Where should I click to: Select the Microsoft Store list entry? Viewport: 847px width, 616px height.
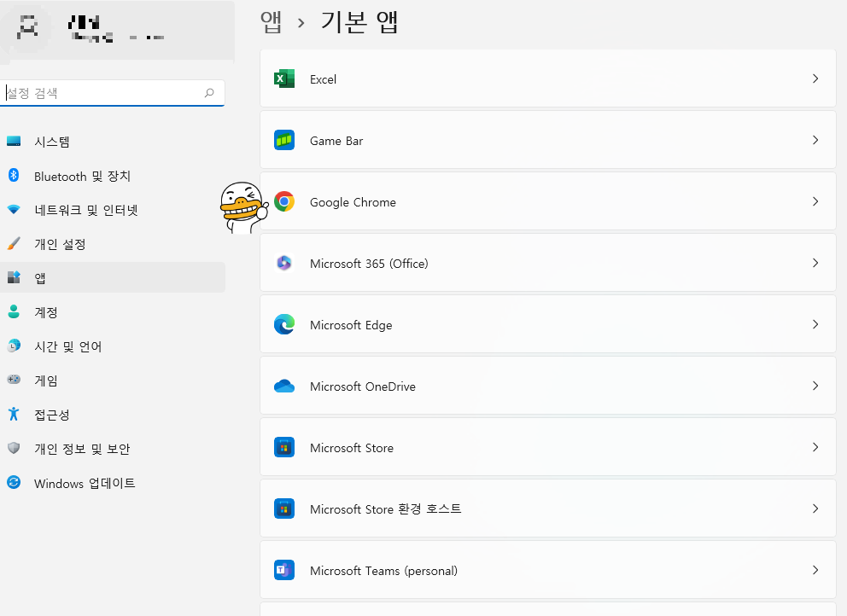tap(548, 447)
